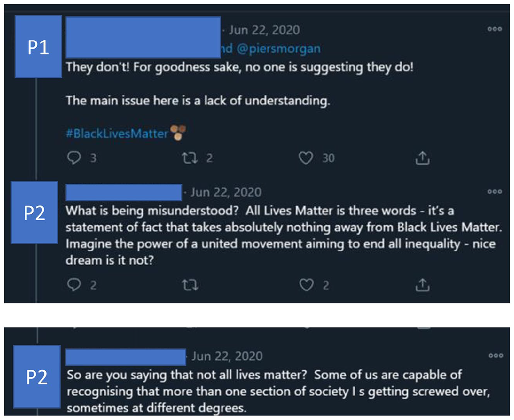This screenshot has width=514, height=420.
Task: Open more options on the third tweet
Action: (x=496, y=355)
